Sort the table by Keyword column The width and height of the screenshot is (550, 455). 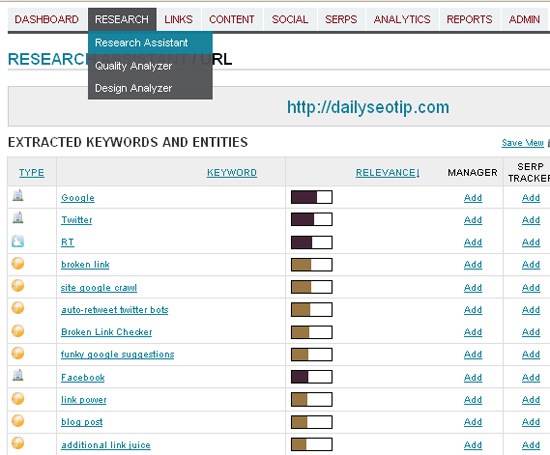[x=232, y=173]
